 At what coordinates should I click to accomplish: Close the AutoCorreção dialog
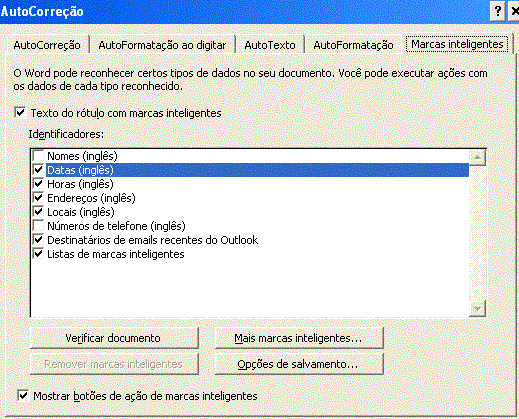[x=514, y=12]
